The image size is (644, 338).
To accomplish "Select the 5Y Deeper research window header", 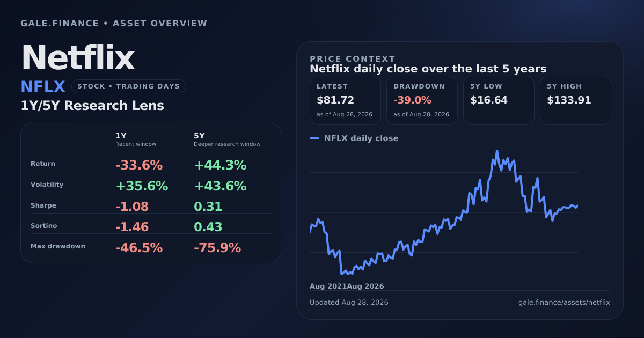I will click(227, 139).
